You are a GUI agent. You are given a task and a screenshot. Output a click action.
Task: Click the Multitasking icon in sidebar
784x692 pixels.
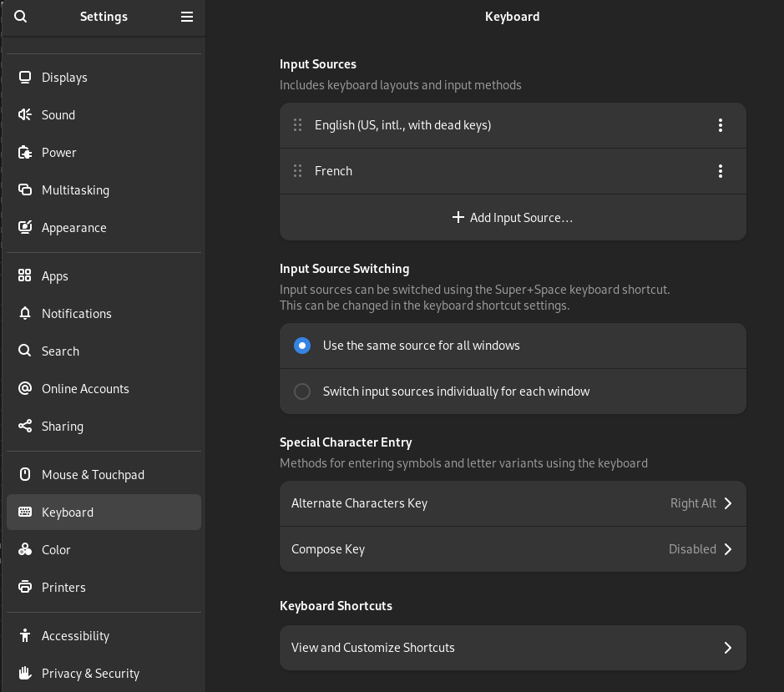click(x=24, y=190)
